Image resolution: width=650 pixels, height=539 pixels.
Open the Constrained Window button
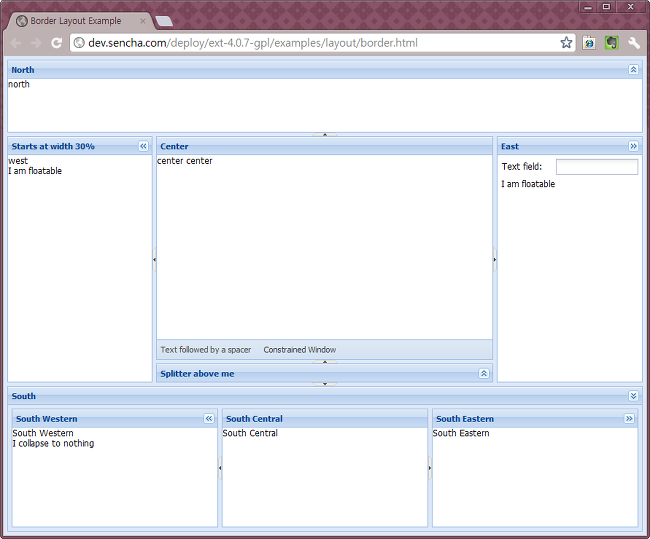click(x=300, y=350)
